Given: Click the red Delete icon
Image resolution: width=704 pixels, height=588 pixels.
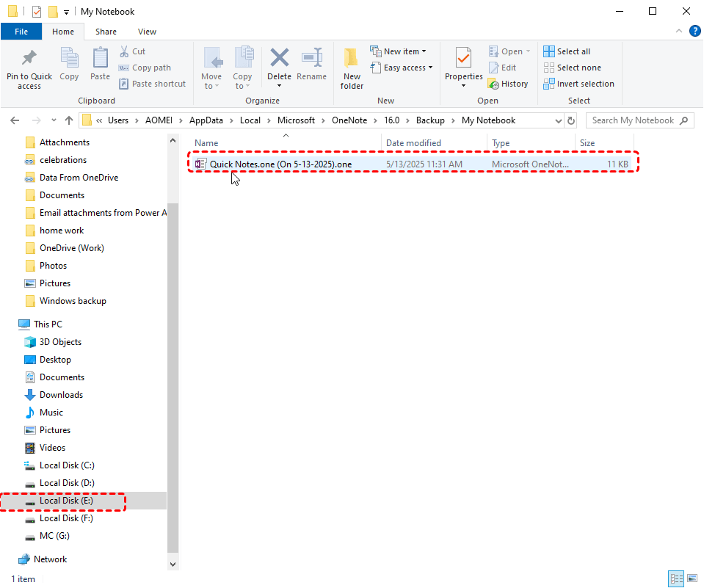Looking at the screenshot, I should point(279,58).
